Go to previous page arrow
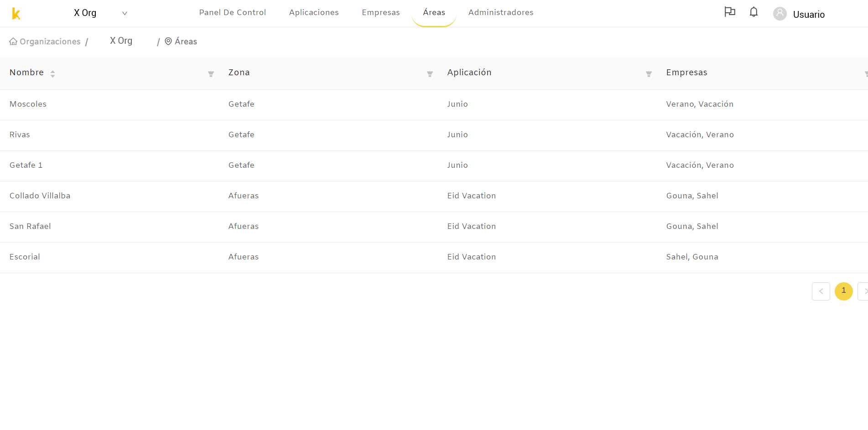 coord(821,291)
